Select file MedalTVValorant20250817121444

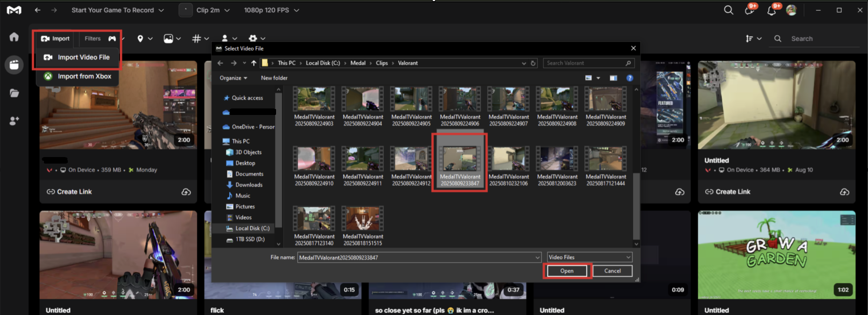pyautogui.click(x=605, y=166)
